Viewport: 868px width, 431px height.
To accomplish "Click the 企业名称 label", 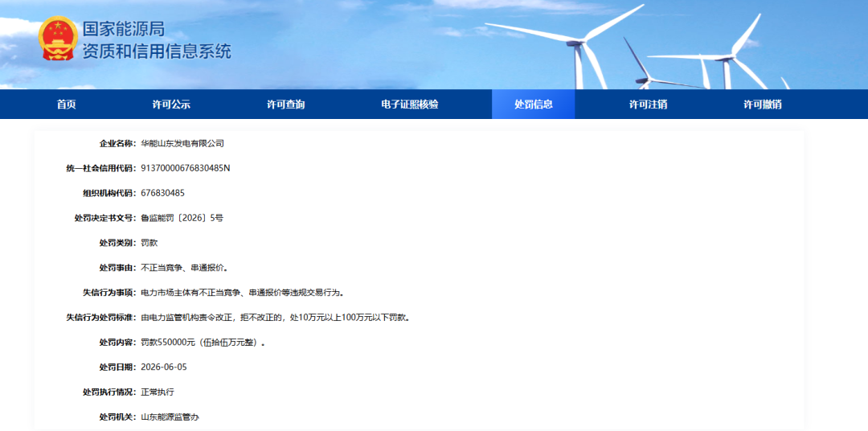I will [x=118, y=143].
